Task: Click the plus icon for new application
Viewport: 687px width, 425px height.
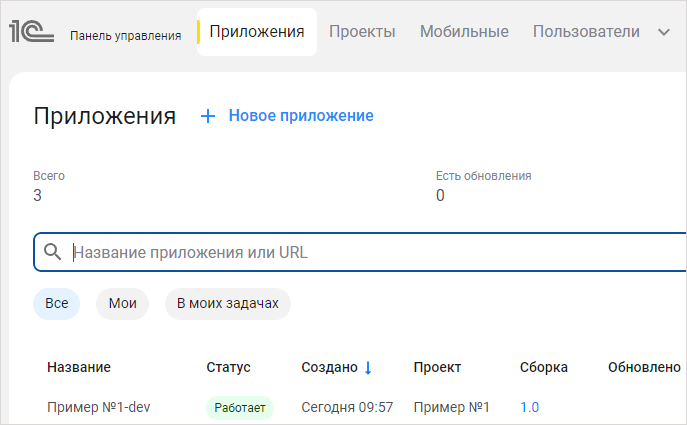Action: [208, 116]
